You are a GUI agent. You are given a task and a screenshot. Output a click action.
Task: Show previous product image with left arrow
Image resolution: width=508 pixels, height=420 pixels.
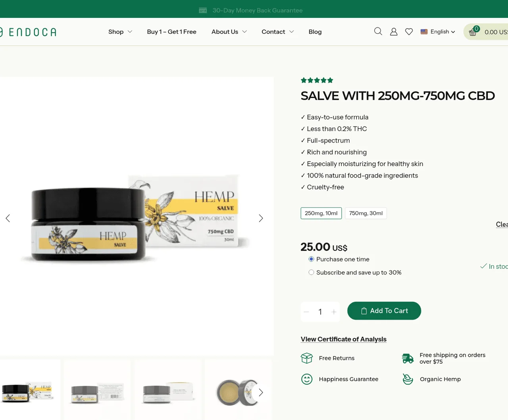(8, 218)
